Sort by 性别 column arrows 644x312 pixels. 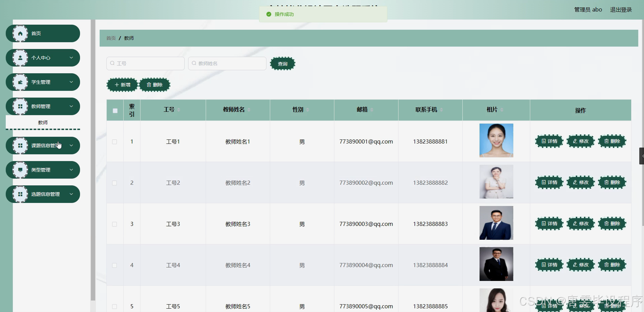point(308,110)
